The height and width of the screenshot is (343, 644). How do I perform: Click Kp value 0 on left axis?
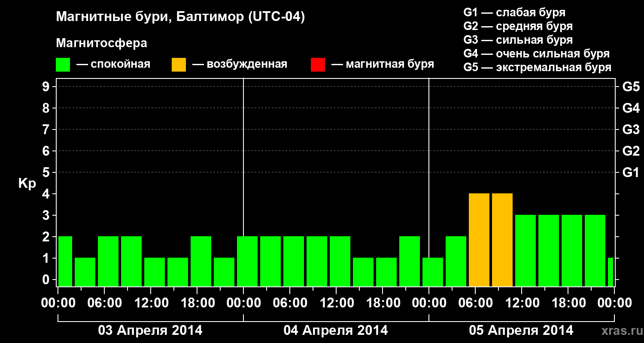tap(47, 280)
